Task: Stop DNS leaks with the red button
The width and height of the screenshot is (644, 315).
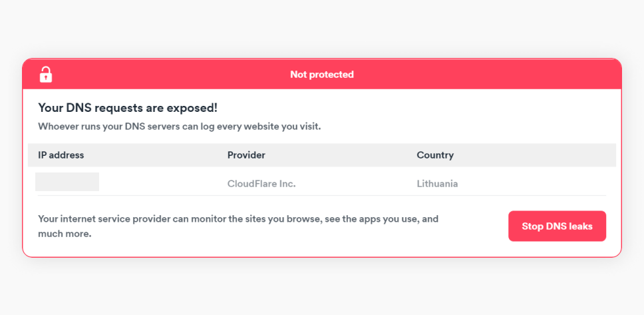Action: (557, 226)
